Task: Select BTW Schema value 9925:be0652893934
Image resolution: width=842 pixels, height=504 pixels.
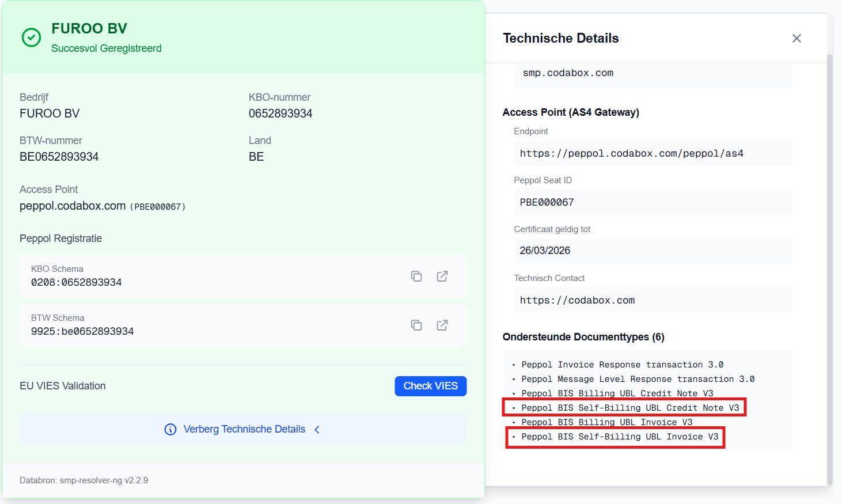Action: point(82,331)
